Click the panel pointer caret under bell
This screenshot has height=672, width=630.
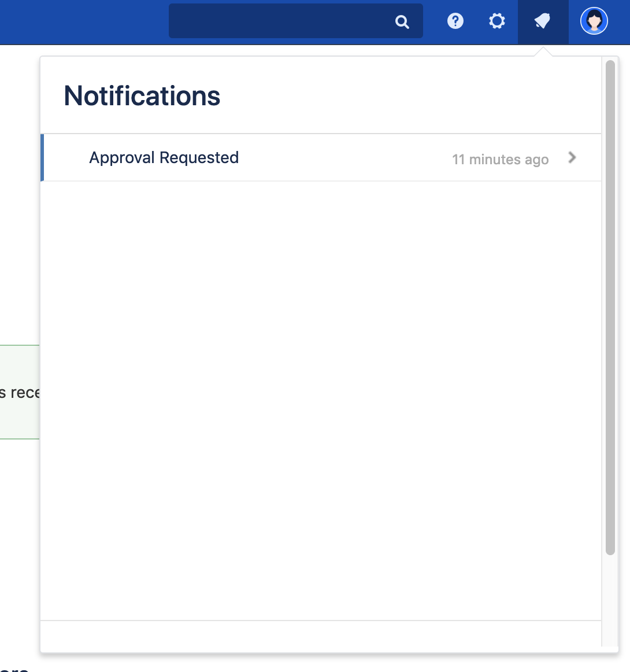543,52
